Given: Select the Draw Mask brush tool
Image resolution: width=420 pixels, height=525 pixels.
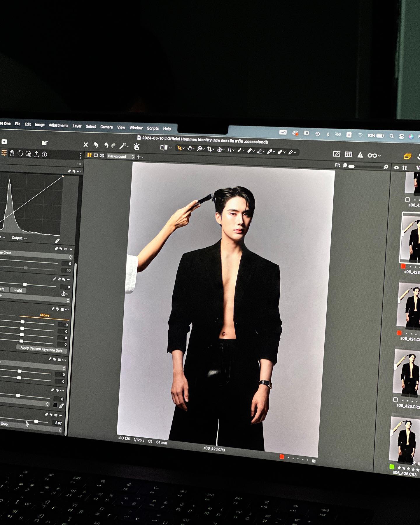Looking at the screenshot, I should (x=239, y=150).
